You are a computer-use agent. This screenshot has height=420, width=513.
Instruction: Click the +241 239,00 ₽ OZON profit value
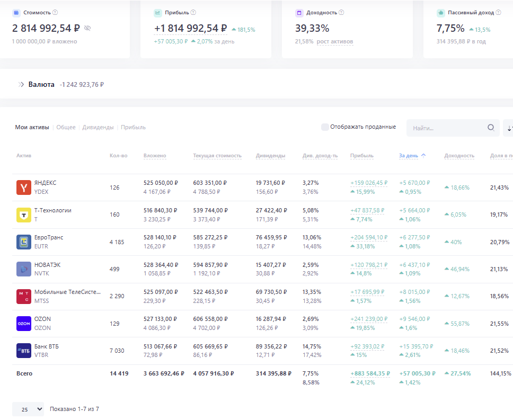369,319
